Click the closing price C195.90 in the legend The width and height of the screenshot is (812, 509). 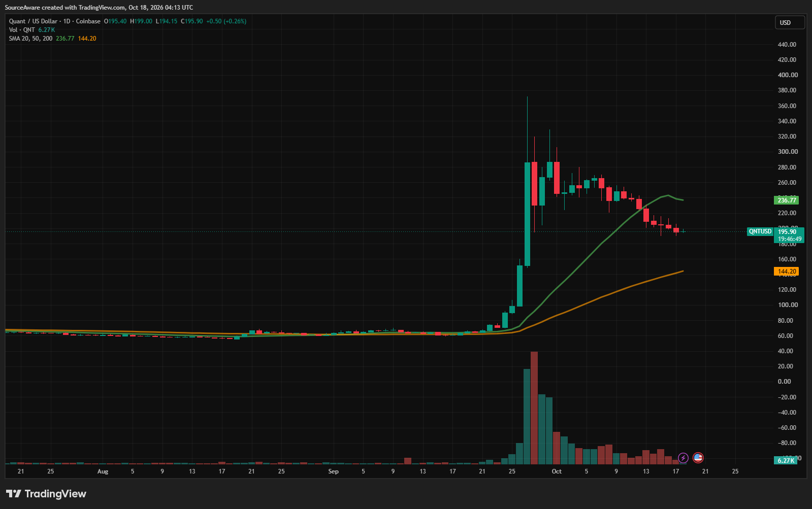(192, 21)
